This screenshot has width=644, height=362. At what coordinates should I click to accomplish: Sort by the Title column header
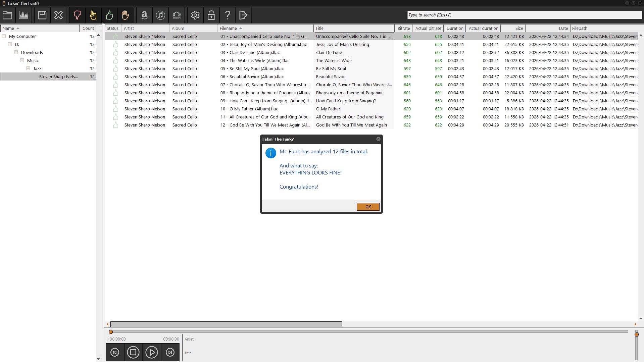tap(354, 28)
